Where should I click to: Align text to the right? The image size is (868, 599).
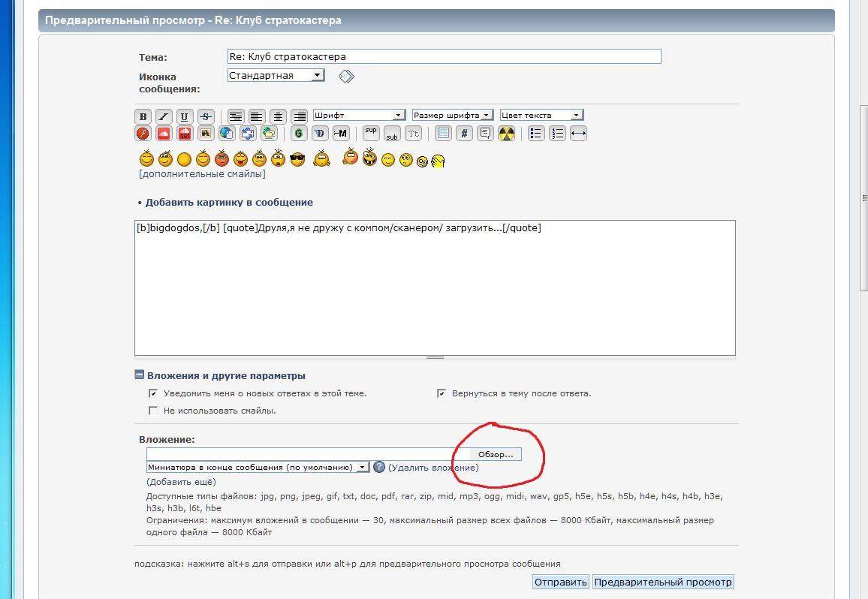(300, 116)
